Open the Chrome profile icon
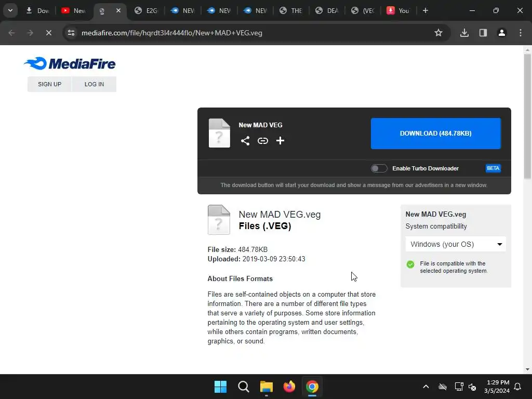 pyautogui.click(x=502, y=33)
